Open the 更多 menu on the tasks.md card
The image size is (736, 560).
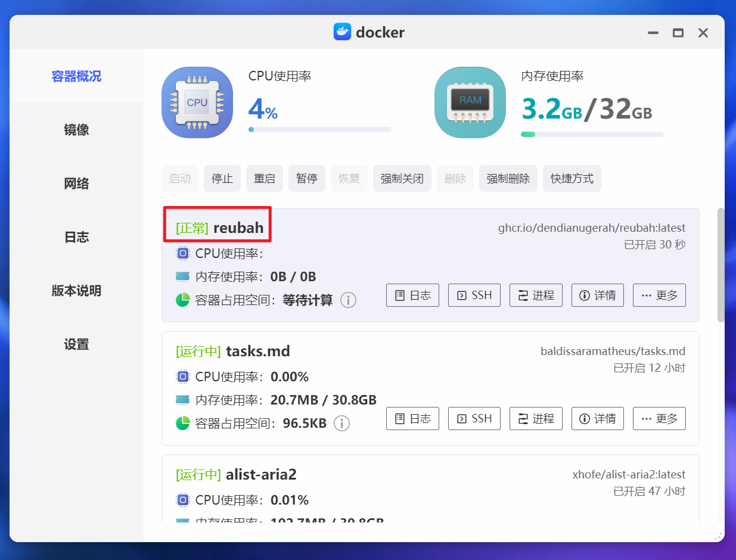[x=659, y=418]
